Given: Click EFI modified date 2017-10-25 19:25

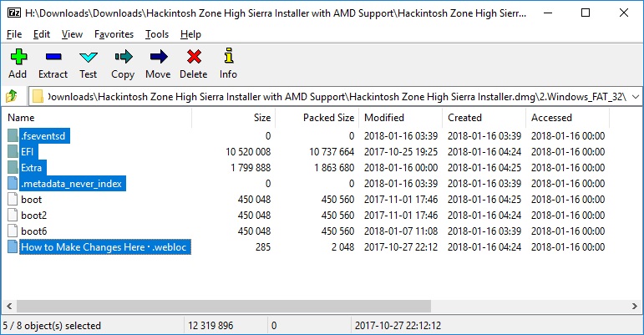Looking at the screenshot, I should (401, 152).
